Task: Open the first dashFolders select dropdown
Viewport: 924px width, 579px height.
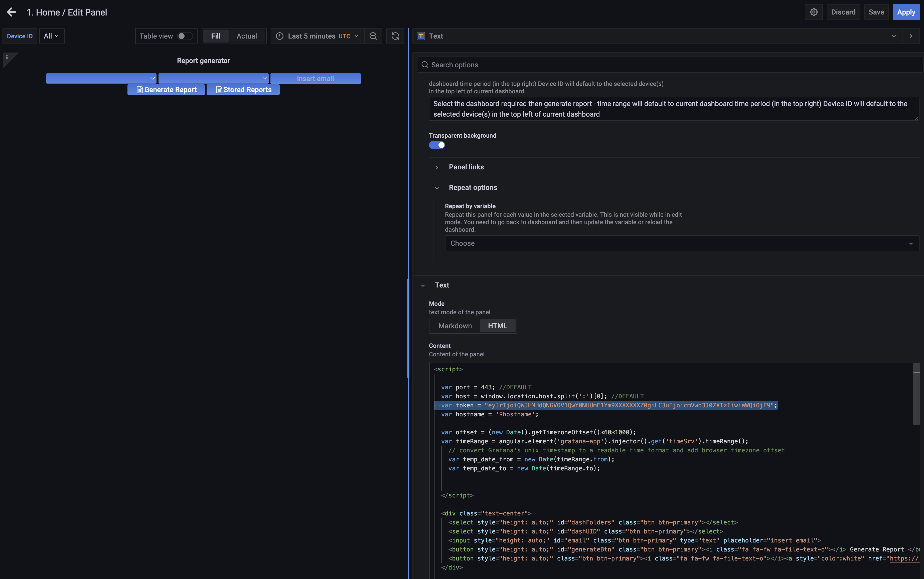Action: [x=101, y=79]
